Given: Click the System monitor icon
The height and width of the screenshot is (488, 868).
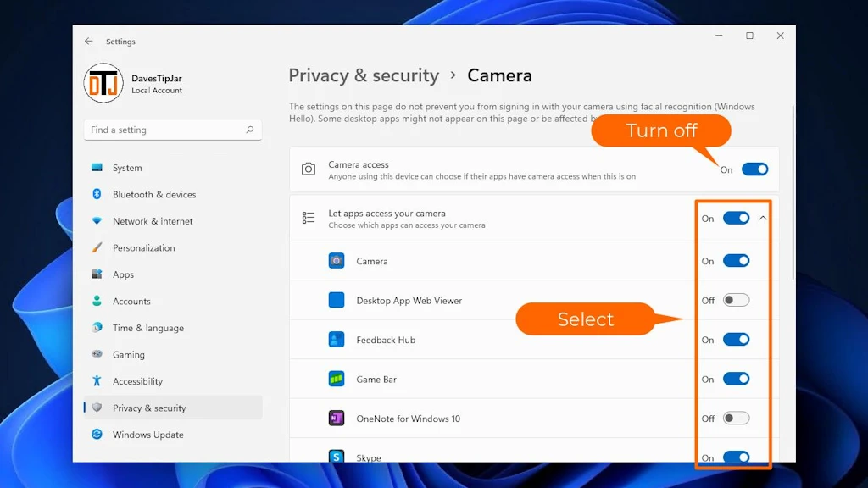Looking at the screenshot, I should coord(97,167).
